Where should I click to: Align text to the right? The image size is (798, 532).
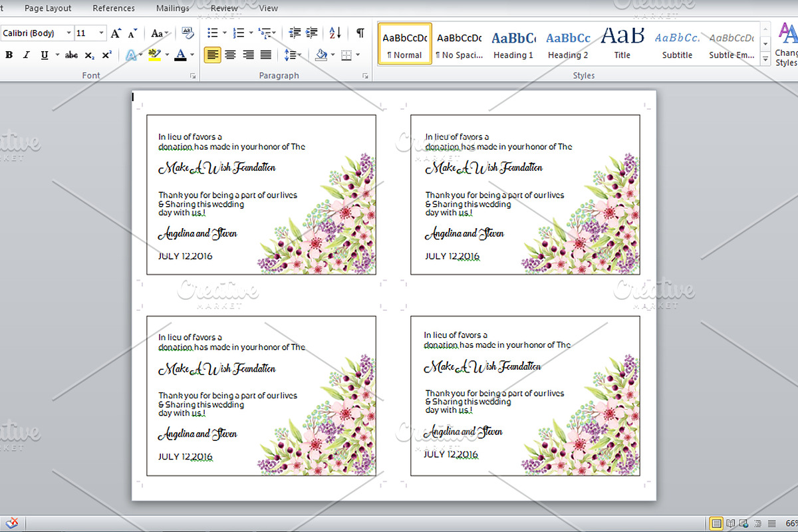point(248,55)
